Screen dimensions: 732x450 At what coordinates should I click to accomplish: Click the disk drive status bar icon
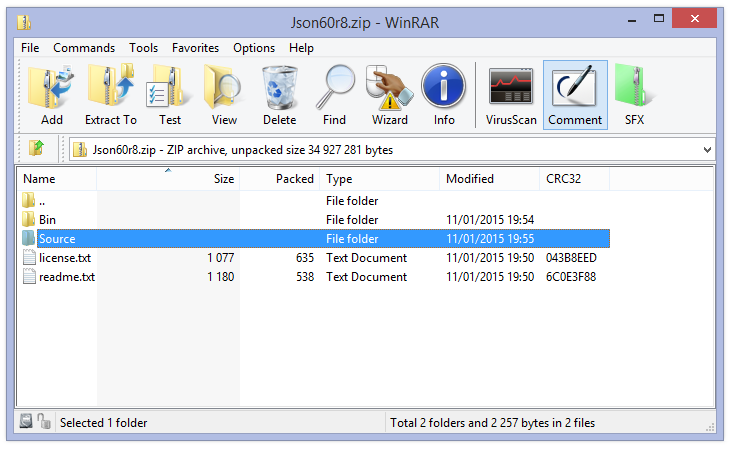tap(26, 421)
